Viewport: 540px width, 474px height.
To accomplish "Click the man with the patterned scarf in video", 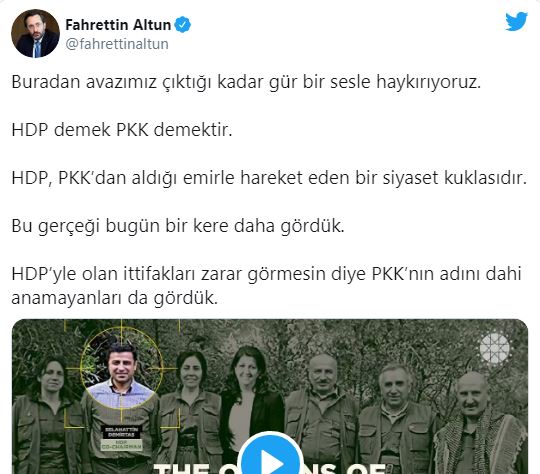I will pyautogui.click(x=480, y=424).
